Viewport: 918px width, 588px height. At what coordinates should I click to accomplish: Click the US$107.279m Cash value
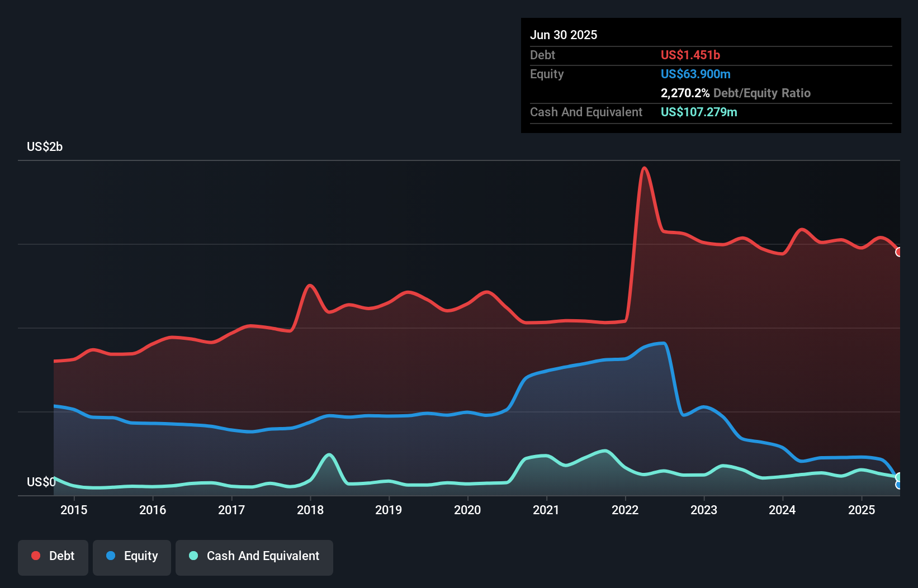click(699, 112)
